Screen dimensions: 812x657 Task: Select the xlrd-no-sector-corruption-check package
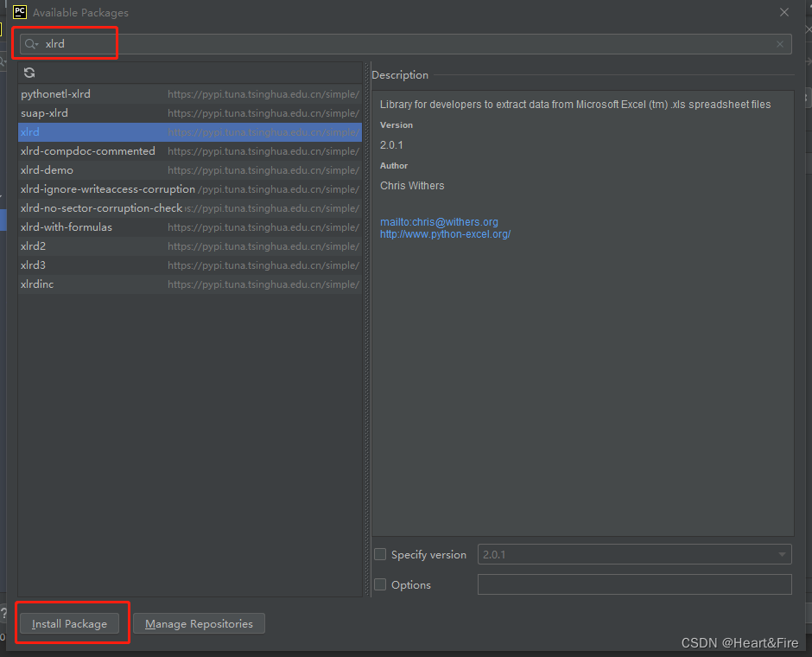point(190,207)
